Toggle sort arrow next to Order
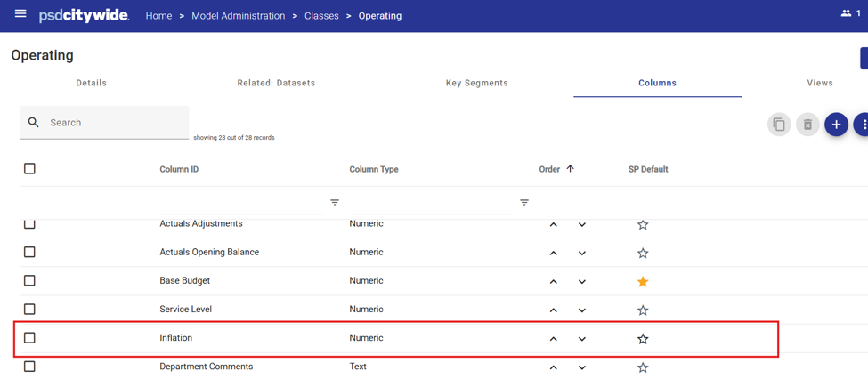 coord(570,169)
